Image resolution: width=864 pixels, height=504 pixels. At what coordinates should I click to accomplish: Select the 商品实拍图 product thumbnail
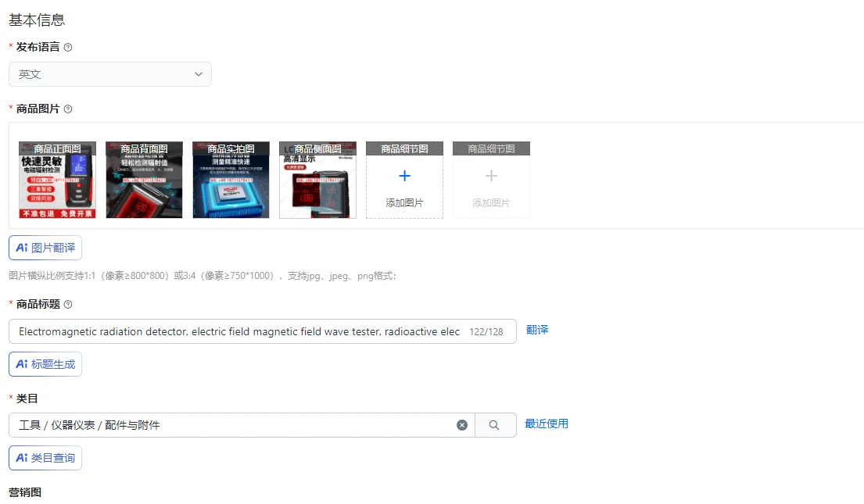click(x=231, y=181)
